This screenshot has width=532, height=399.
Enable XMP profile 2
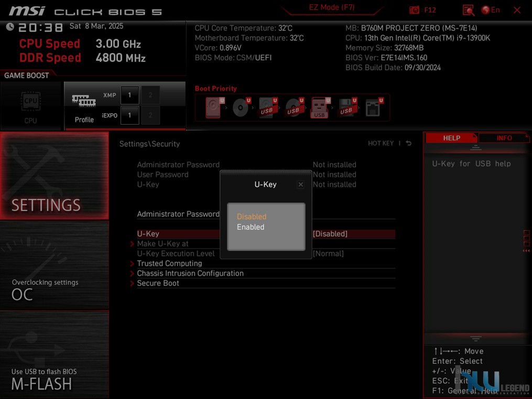click(150, 95)
